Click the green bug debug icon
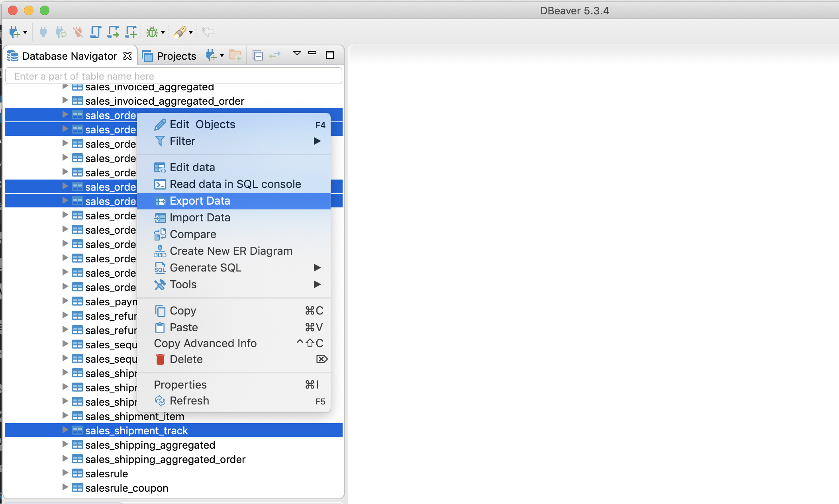839x504 pixels. (152, 32)
